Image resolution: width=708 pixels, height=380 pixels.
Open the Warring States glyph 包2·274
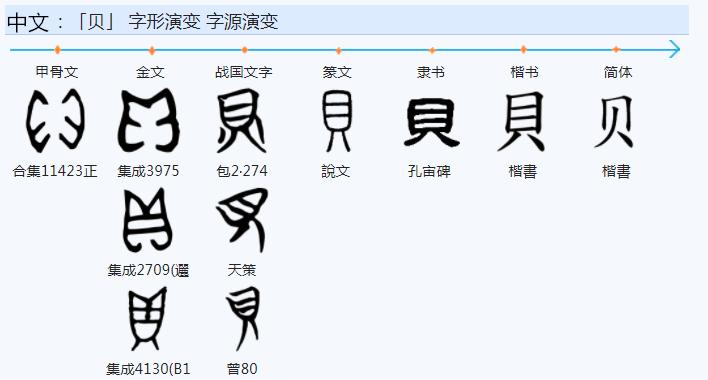242,120
